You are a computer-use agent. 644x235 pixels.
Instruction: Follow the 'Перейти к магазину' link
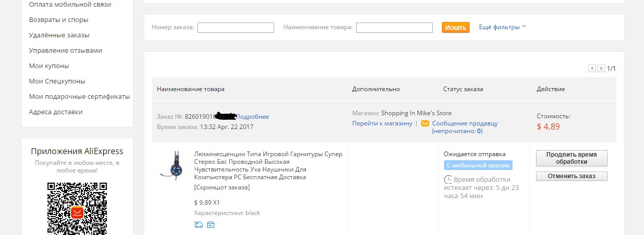coord(382,123)
